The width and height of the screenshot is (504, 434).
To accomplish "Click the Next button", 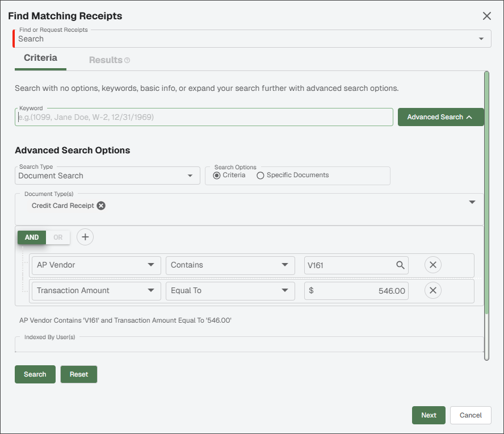I will [x=429, y=415].
